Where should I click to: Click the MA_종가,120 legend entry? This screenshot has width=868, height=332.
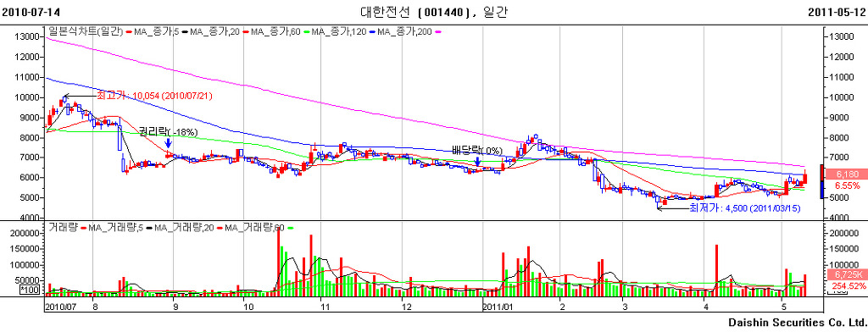(x=339, y=32)
